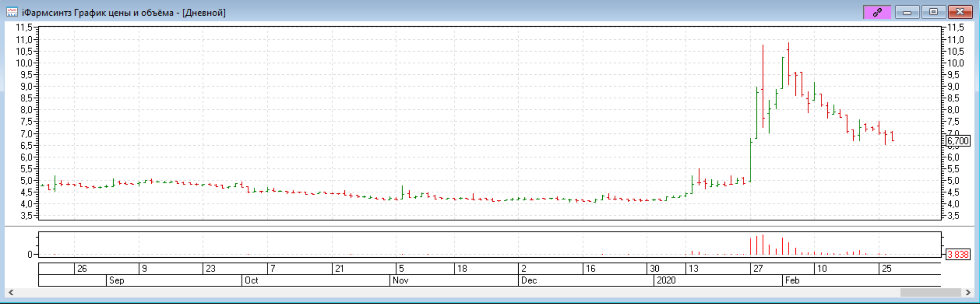Click date marker 27 on the timeline
980x304 pixels.
pos(758,269)
